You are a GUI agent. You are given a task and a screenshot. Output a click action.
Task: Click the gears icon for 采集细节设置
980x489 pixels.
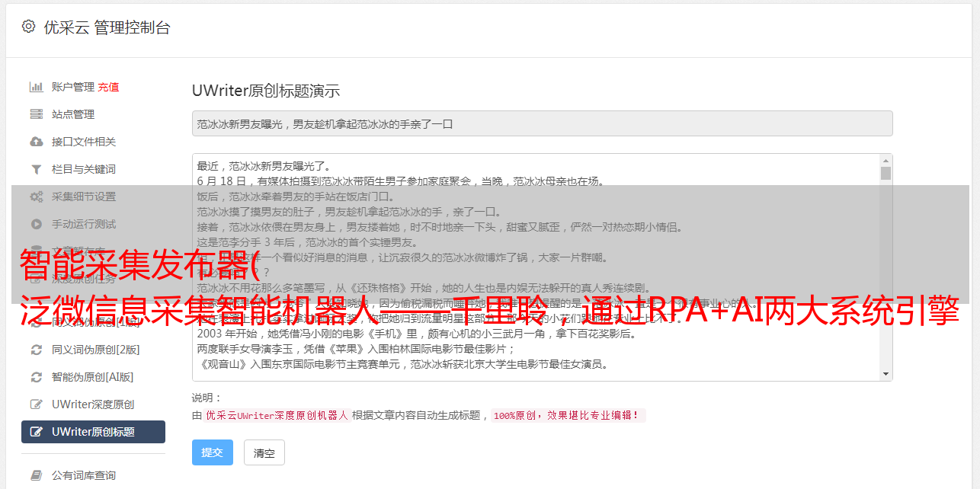click(36, 197)
